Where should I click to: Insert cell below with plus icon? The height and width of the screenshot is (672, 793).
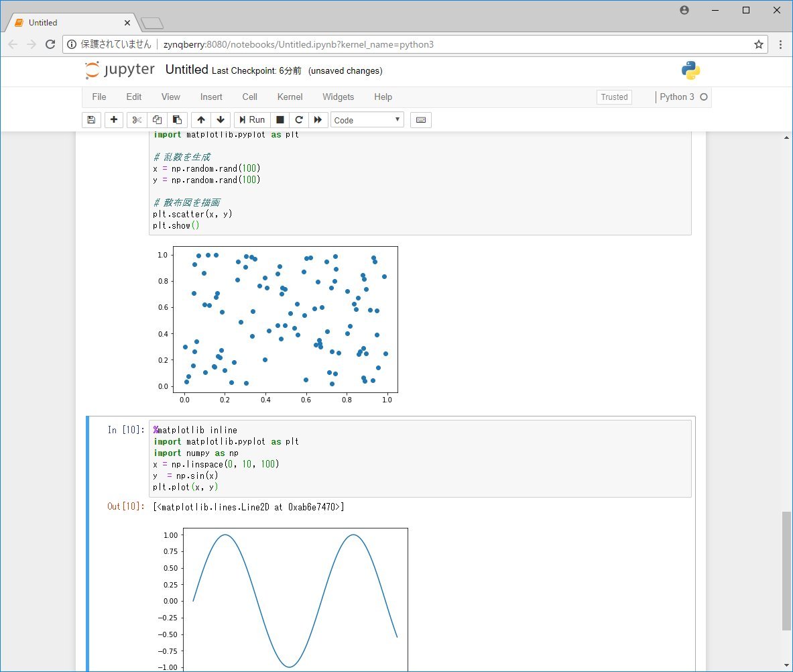114,120
